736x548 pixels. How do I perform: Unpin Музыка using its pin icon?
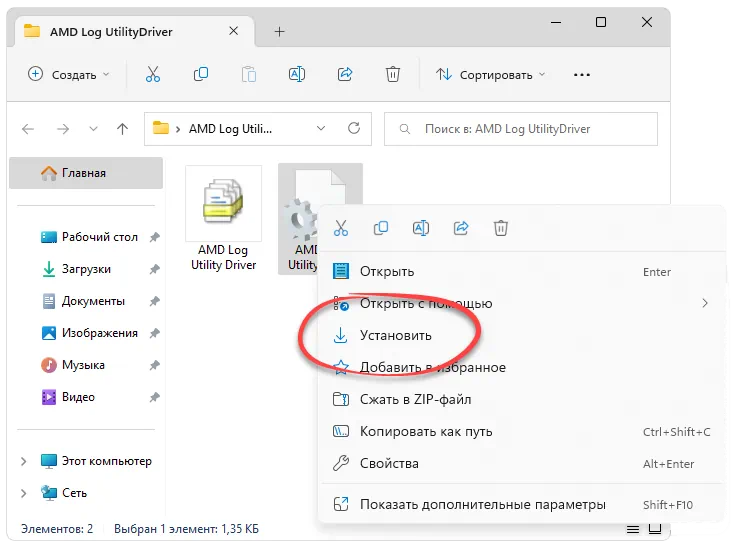click(x=154, y=365)
